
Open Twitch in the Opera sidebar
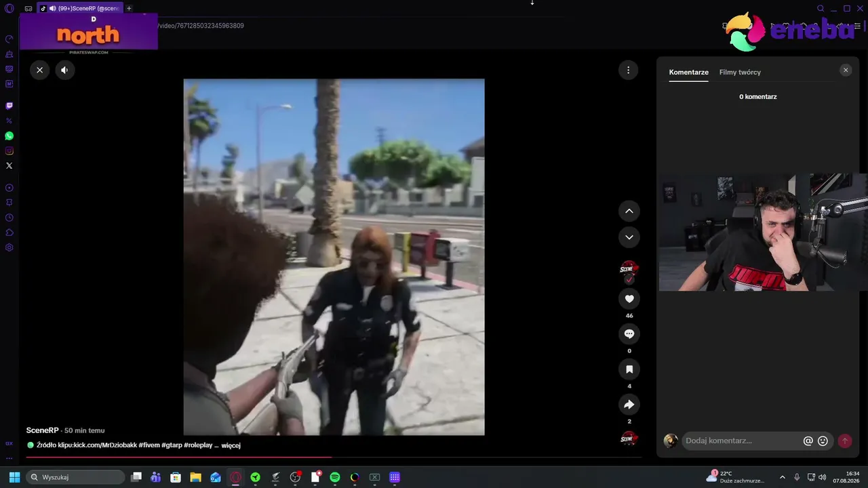pos(9,106)
